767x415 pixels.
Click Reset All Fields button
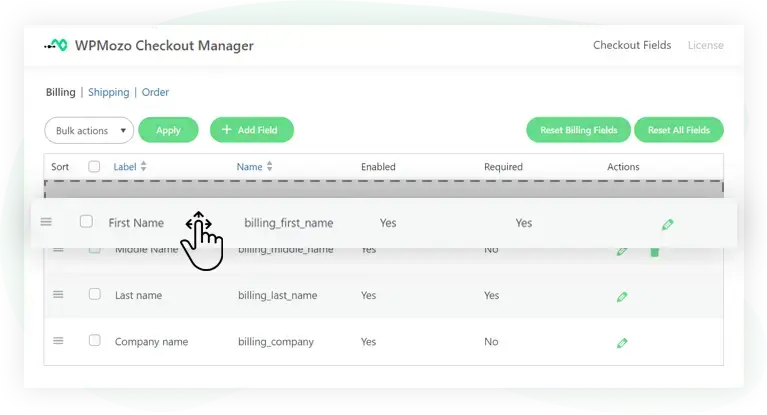678,130
